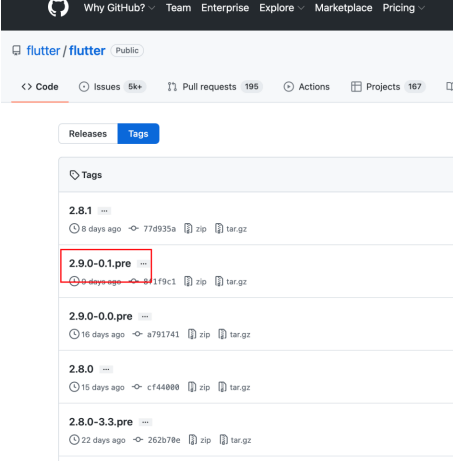Screen dimensions: 467x461
Task: Download zip for tag 2.8.0-3.3.pre
Action: pos(200,440)
